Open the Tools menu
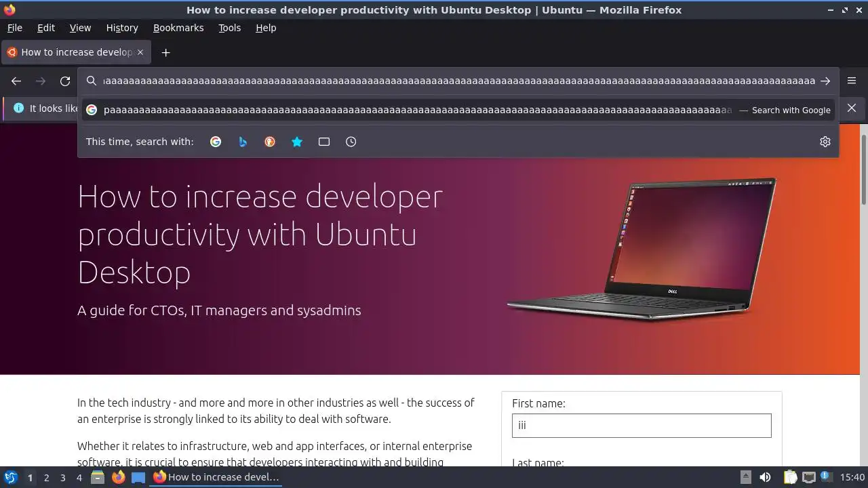 pos(229,28)
